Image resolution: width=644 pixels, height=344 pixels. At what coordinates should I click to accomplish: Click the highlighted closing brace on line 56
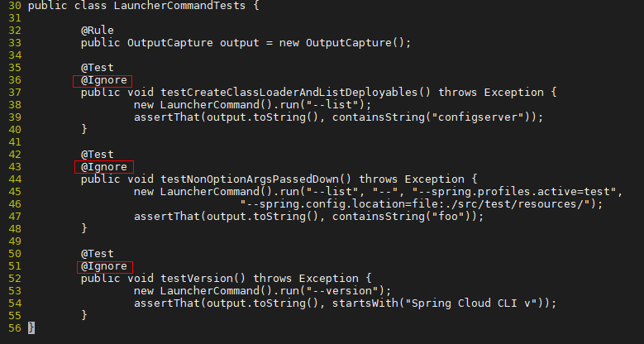coord(31,328)
